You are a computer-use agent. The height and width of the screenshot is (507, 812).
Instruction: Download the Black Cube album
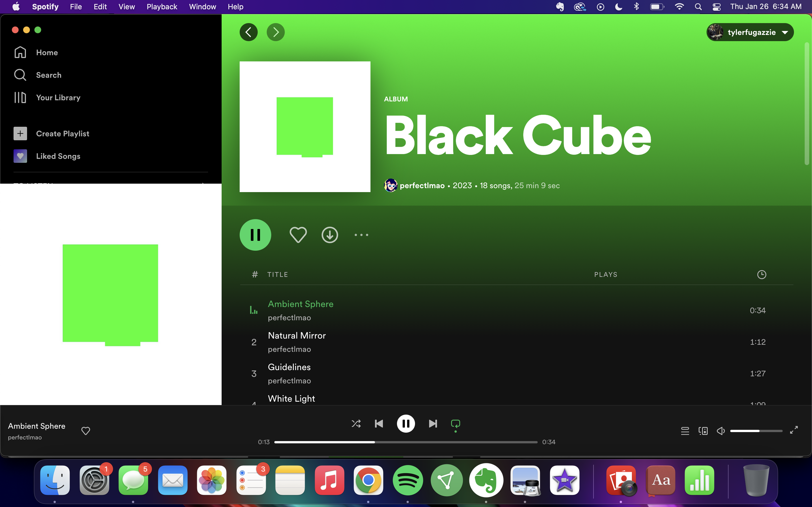pos(330,235)
